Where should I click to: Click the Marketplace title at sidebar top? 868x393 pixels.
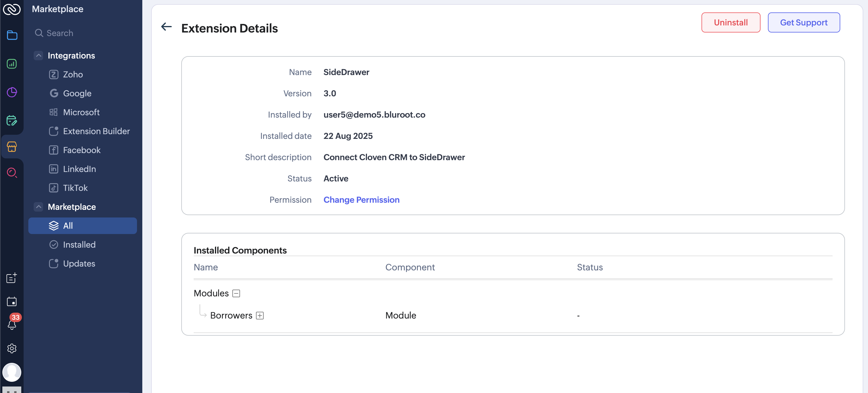(x=57, y=9)
